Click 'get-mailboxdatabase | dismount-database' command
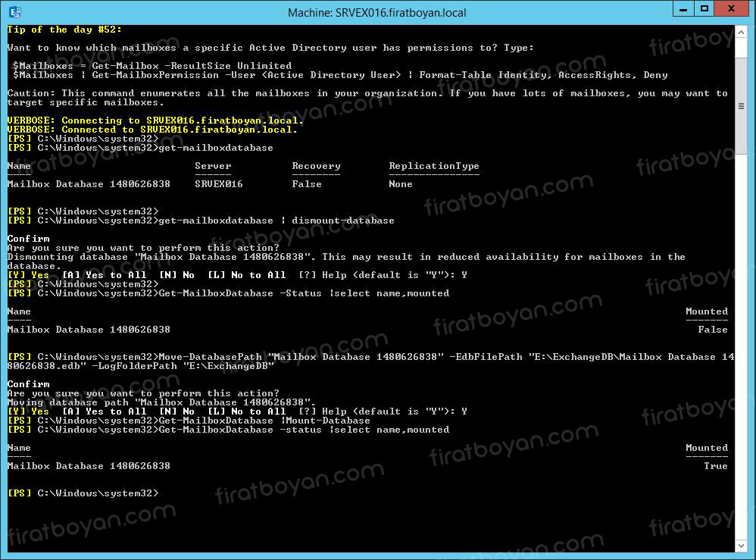Image resolution: width=756 pixels, height=560 pixels. coord(276,221)
